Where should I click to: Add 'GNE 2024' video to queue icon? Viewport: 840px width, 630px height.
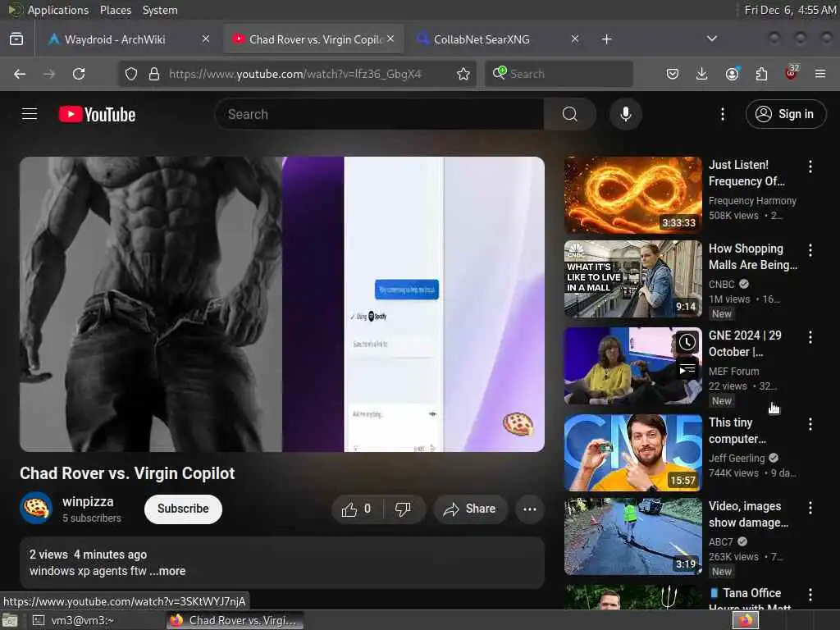coord(687,369)
